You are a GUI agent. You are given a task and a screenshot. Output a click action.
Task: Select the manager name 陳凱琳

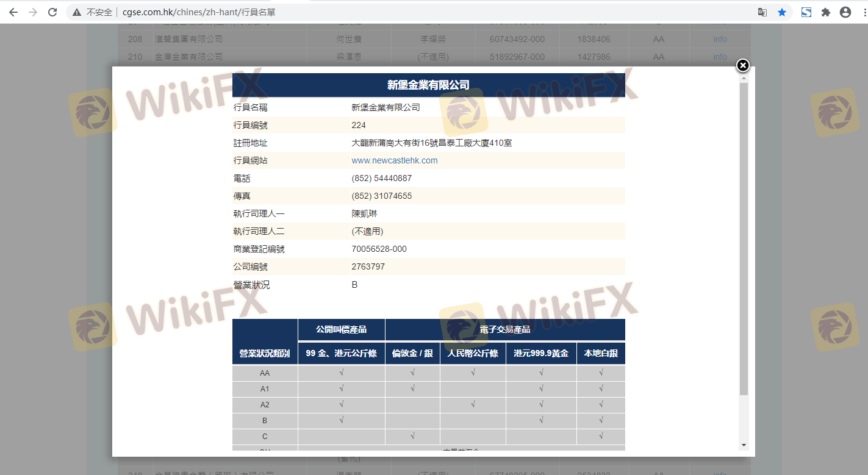364,213
